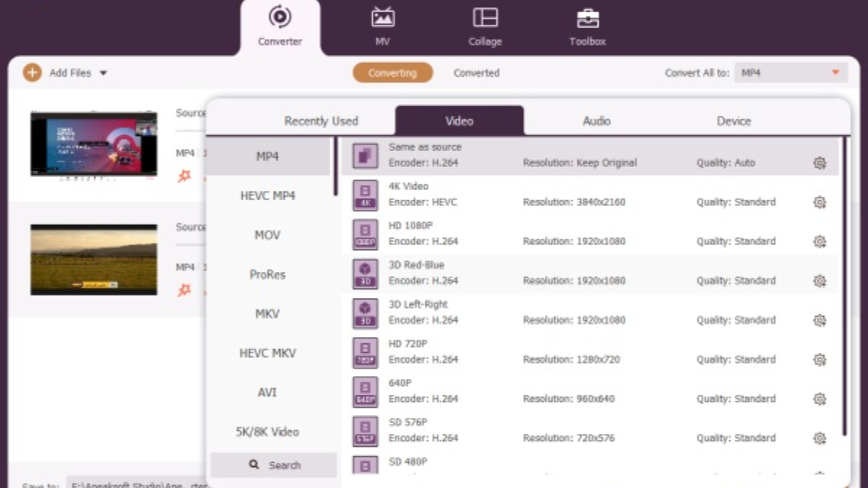Image resolution: width=868 pixels, height=488 pixels.
Task: Click the format category list scrollbar
Action: pyautogui.click(x=336, y=166)
